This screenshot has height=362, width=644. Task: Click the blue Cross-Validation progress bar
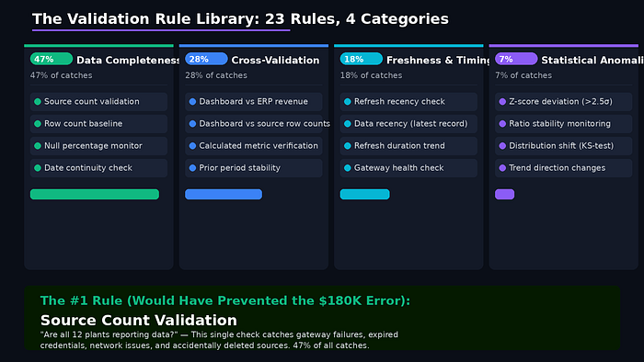pos(224,195)
